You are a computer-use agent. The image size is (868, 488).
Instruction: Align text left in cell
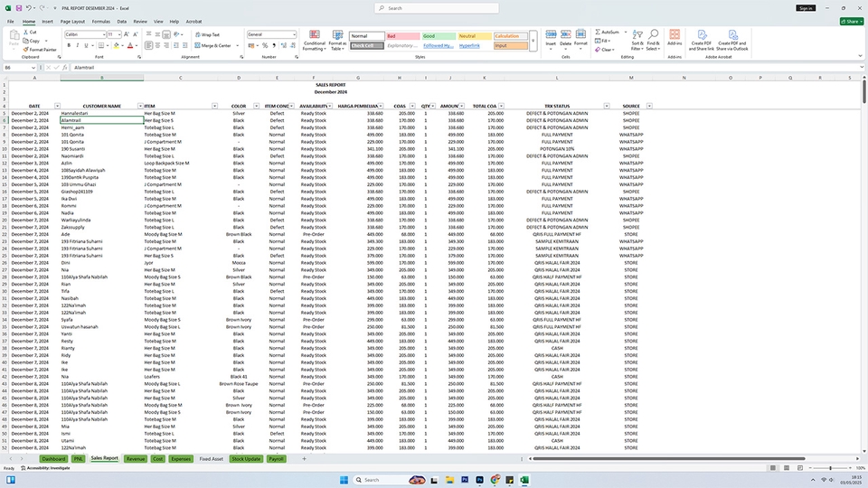pos(149,45)
